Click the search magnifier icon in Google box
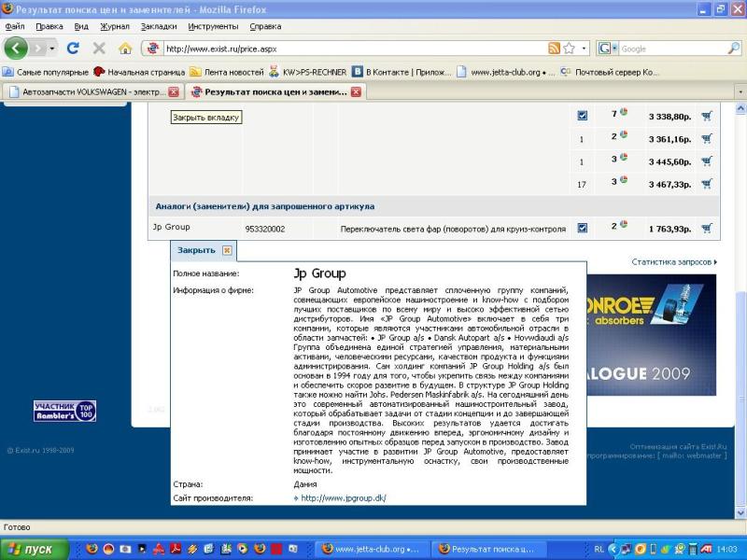 point(734,49)
